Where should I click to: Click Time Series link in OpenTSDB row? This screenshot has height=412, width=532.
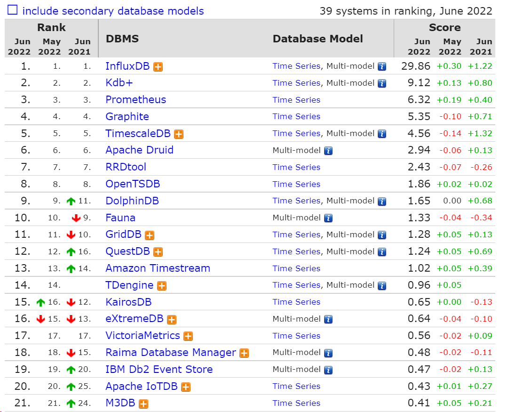296,184
